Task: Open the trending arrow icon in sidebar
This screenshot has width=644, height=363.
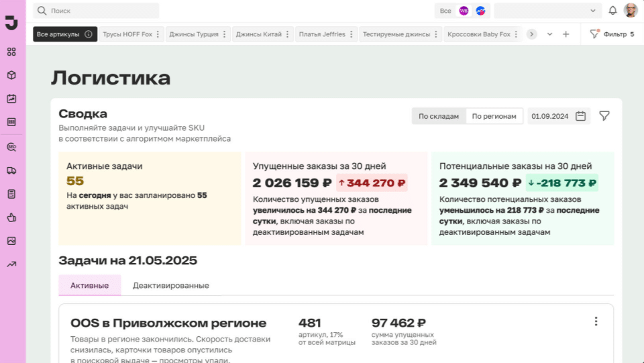Action: click(x=11, y=264)
